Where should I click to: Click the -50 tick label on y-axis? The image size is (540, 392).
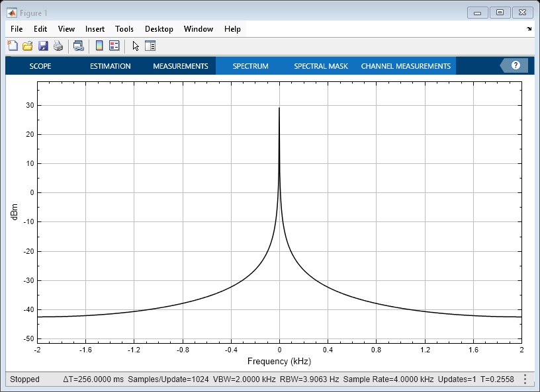click(x=29, y=338)
